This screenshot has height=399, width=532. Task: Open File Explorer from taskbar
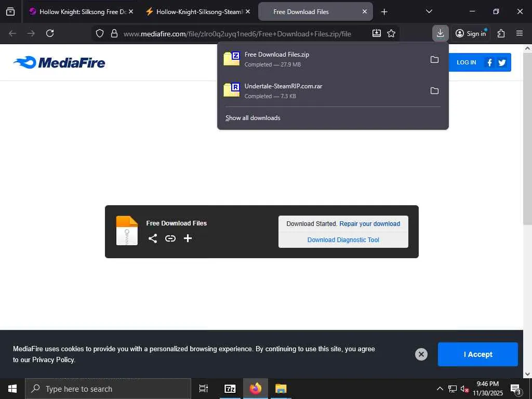281,389
